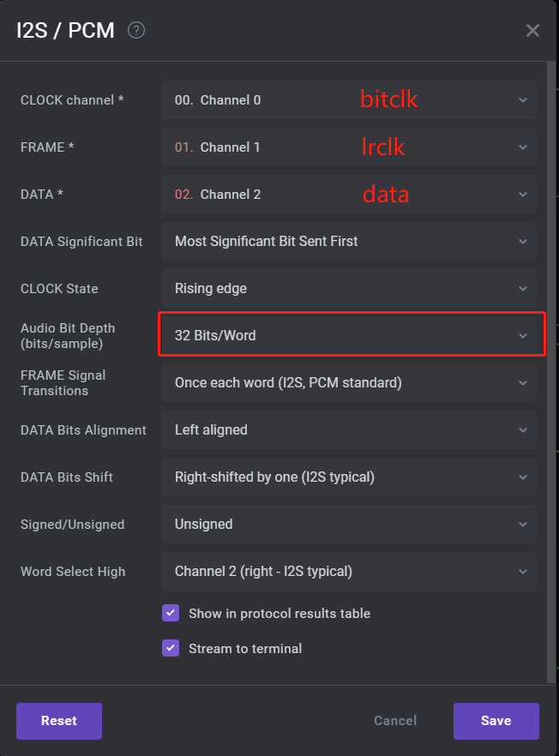Viewport: 559px width, 756px height.
Task: Open the DATA channel dropdown
Action: click(349, 195)
